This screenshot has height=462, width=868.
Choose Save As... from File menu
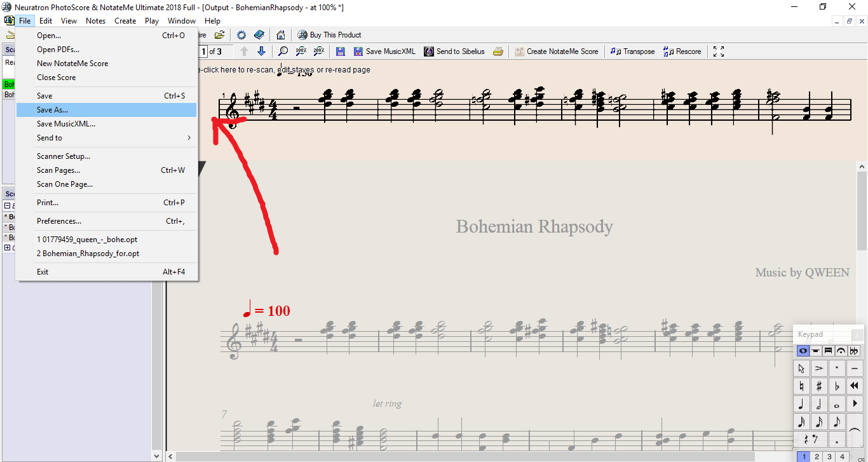point(107,110)
